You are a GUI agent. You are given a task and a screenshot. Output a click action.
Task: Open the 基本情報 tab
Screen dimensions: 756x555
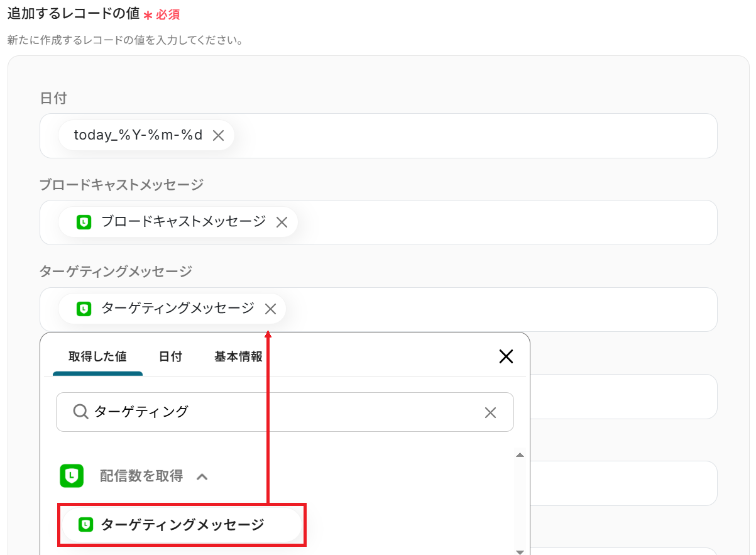pyautogui.click(x=238, y=356)
